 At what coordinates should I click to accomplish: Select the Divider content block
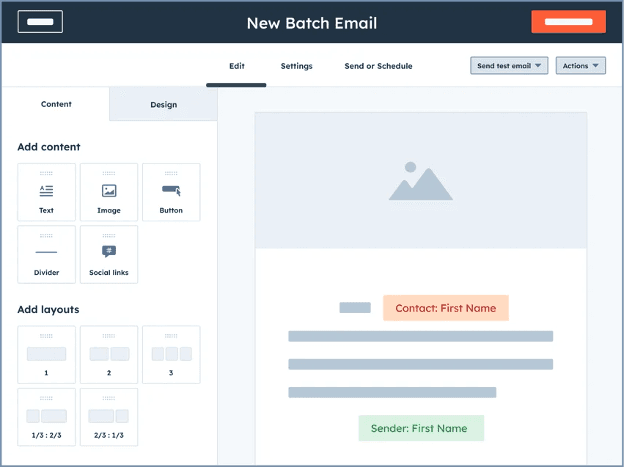[x=46, y=254]
